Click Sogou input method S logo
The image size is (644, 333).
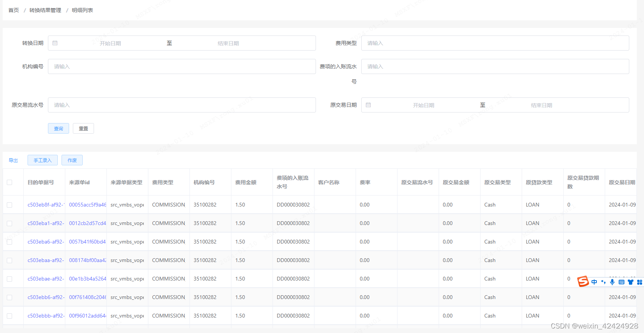pos(583,281)
